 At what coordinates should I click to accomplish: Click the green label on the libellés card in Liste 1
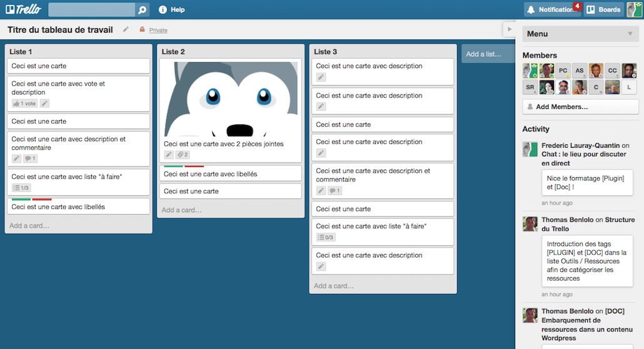(x=21, y=200)
